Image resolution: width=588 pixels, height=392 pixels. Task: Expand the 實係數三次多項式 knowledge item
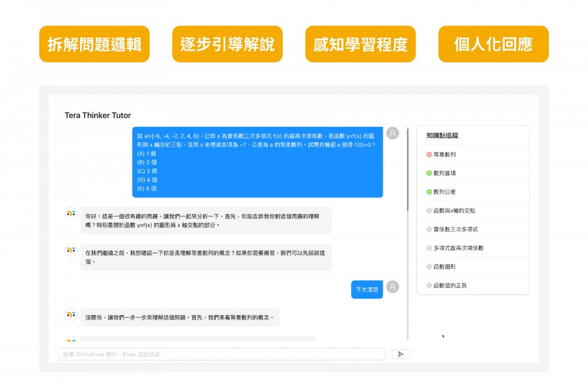pyautogui.click(x=455, y=229)
